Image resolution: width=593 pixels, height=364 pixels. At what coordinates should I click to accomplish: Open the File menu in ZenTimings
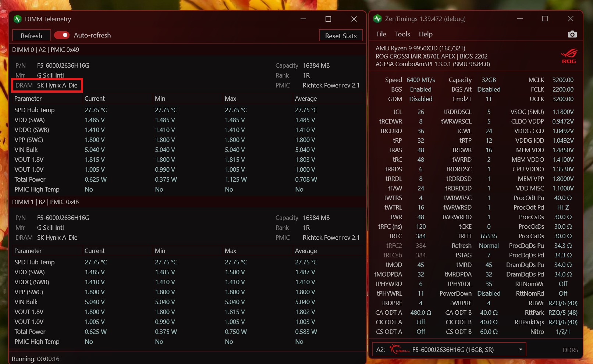click(x=381, y=34)
